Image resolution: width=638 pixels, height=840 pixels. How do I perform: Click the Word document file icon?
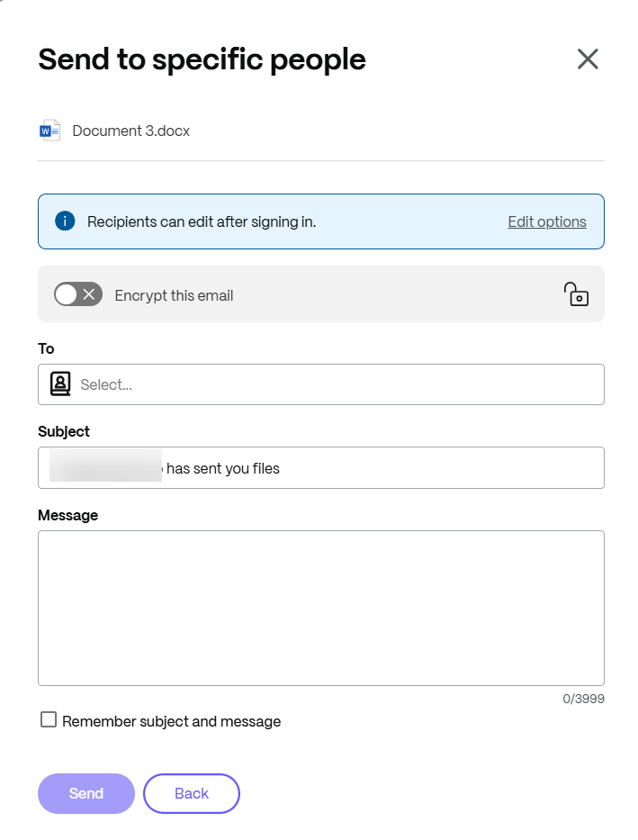point(50,131)
